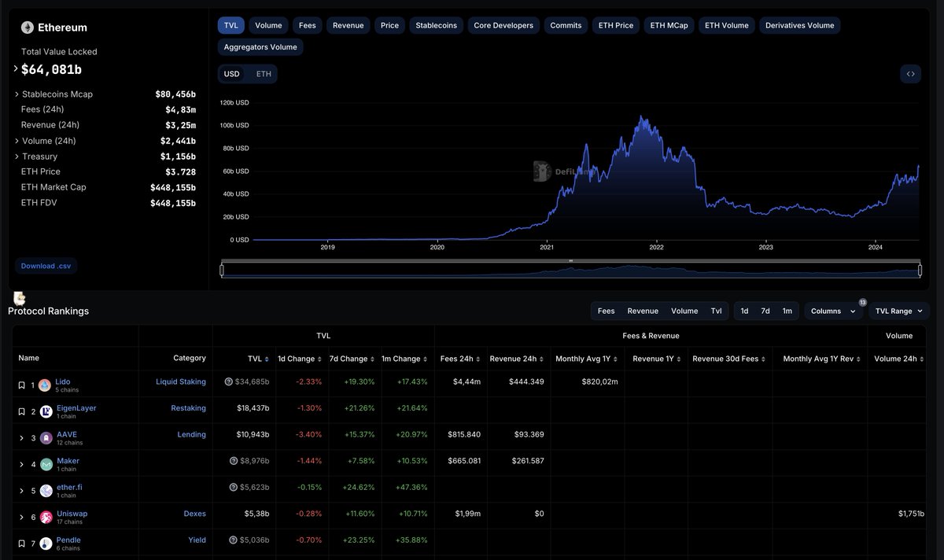Open the Lido protocol link
Image resolution: width=944 pixels, height=560 pixels.
(x=63, y=381)
